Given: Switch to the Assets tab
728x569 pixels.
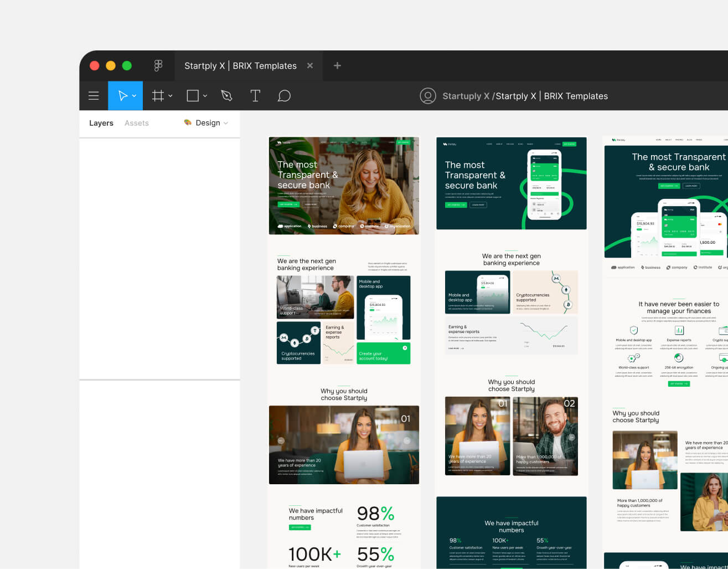Looking at the screenshot, I should tap(136, 123).
